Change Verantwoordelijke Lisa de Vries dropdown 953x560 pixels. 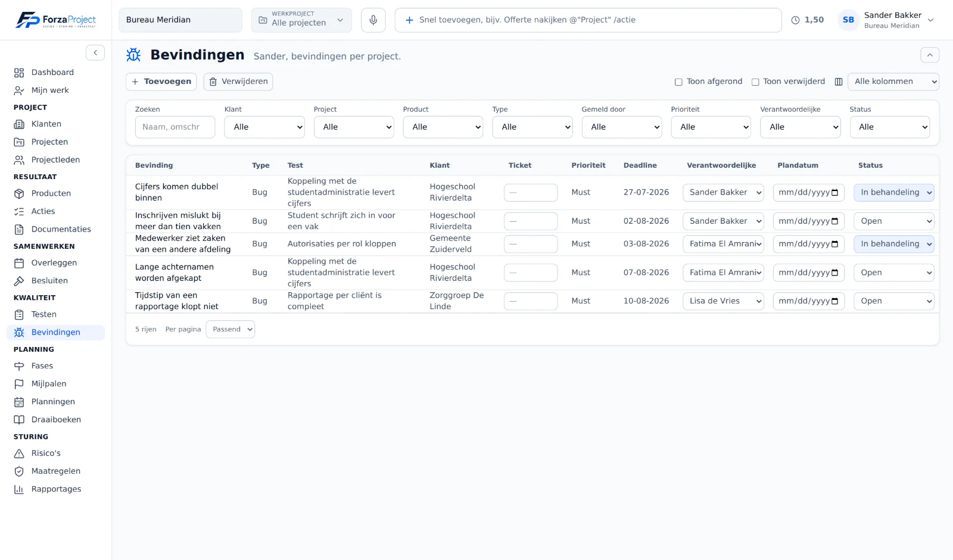coord(723,301)
